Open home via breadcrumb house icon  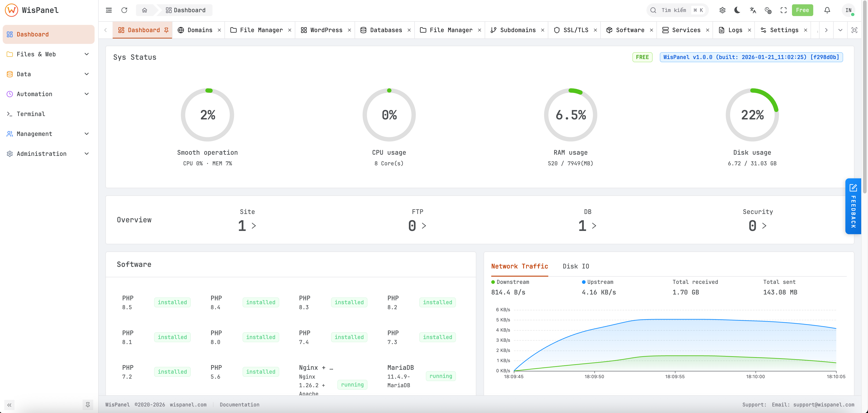click(145, 10)
